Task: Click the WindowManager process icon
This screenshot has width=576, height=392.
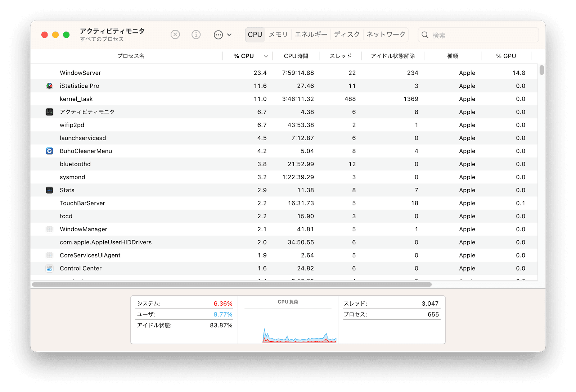Action: pyautogui.click(x=49, y=229)
